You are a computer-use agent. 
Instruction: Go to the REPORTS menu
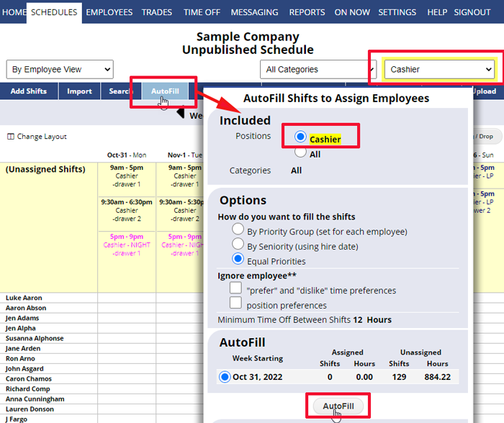307,12
